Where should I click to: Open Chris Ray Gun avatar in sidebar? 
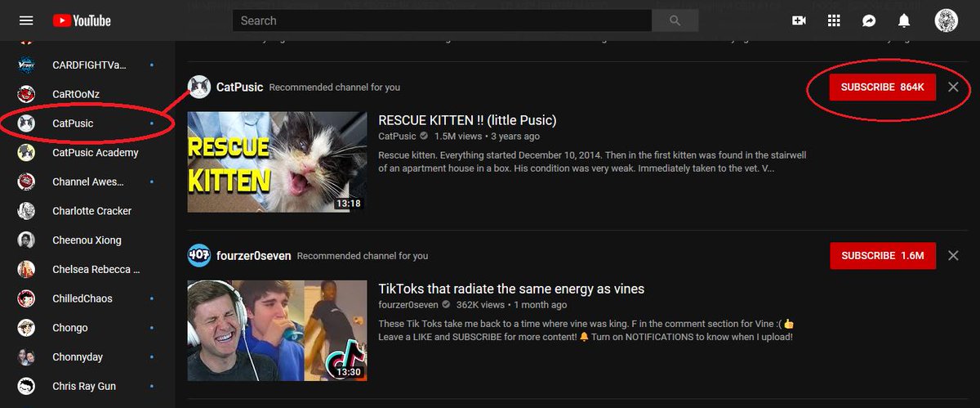(26, 386)
